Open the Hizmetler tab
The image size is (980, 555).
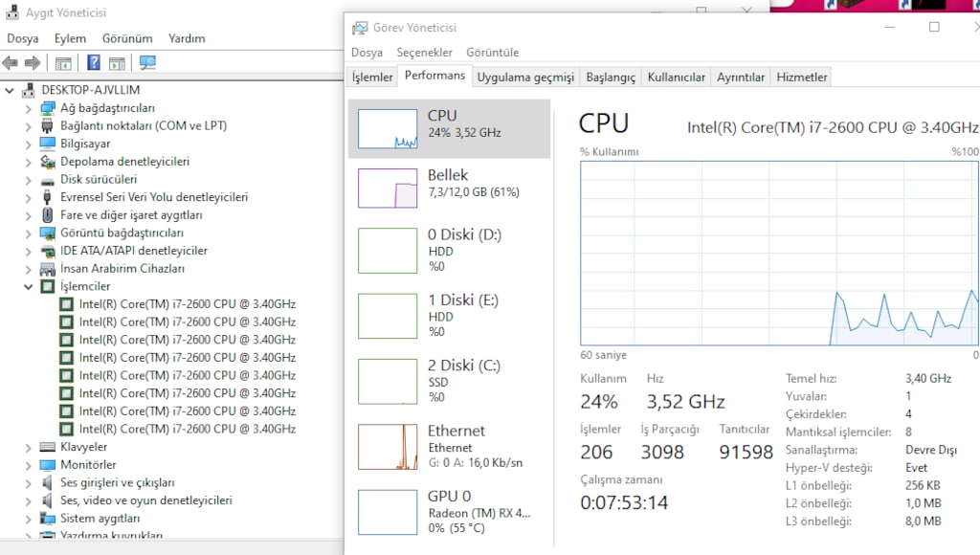pos(802,77)
